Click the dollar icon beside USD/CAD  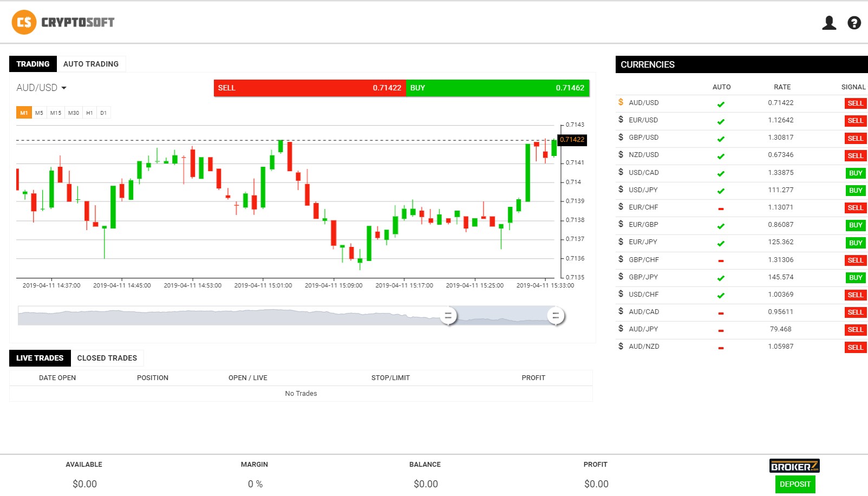point(621,172)
